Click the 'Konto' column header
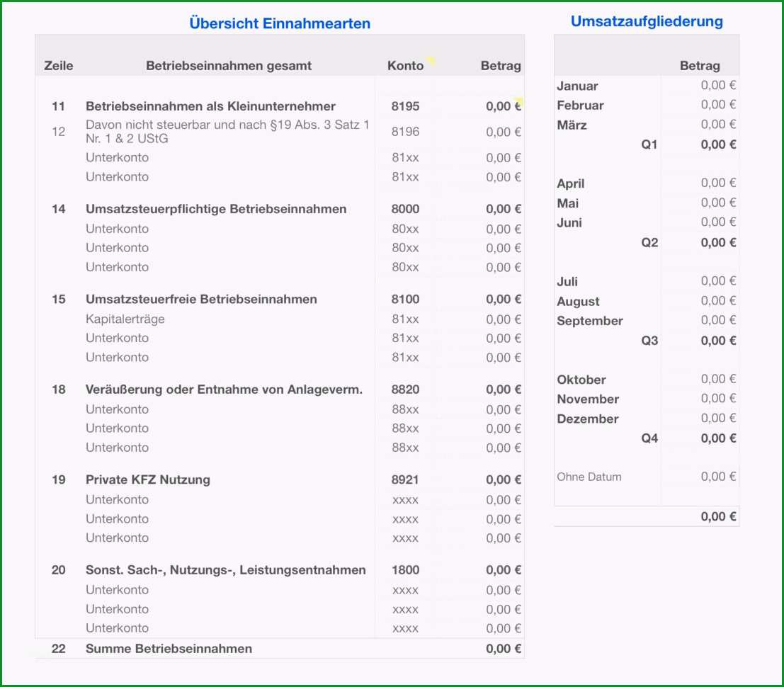This screenshot has height=687, width=784. (405, 65)
